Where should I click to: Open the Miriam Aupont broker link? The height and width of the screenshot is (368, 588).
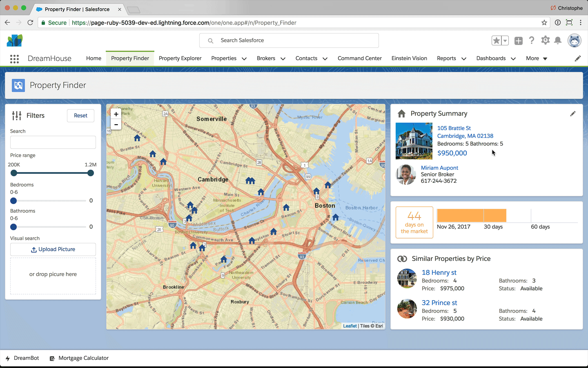point(439,168)
